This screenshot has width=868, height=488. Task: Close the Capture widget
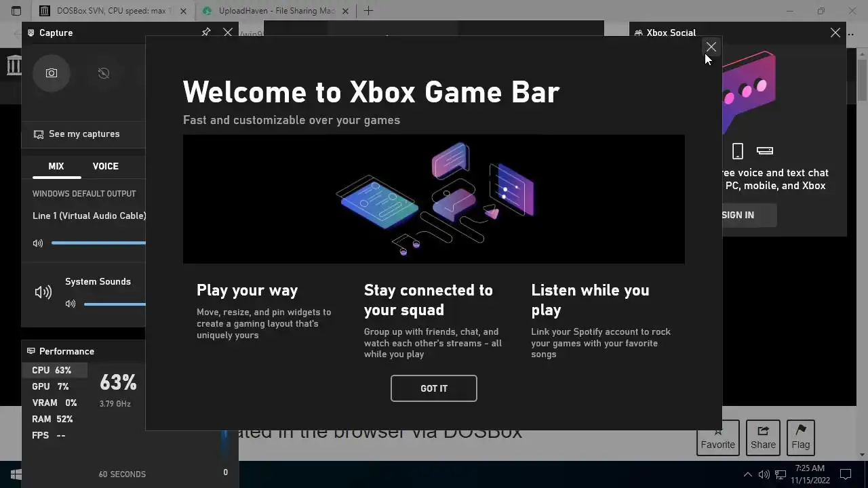[228, 33]
